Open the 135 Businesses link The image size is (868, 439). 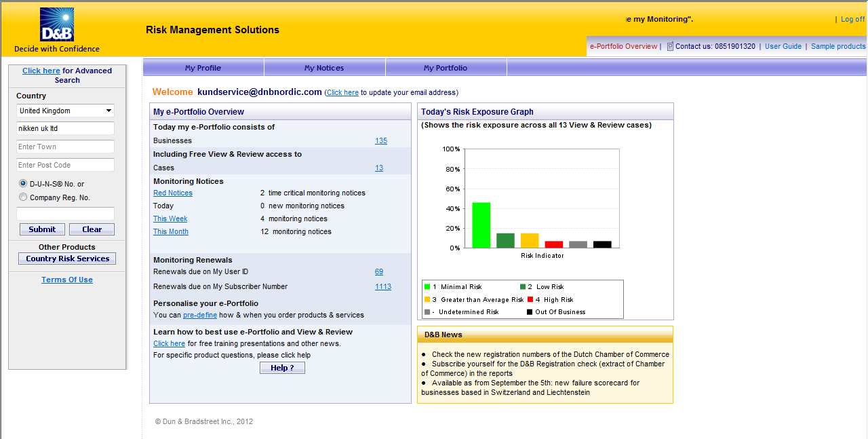click(381, 140)
